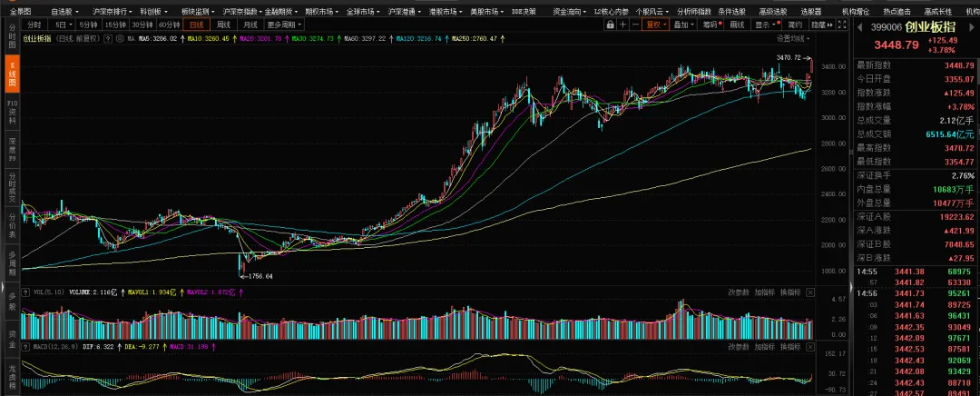
Task: Expand 叠加 dropdown
Action: click(684, 25)
